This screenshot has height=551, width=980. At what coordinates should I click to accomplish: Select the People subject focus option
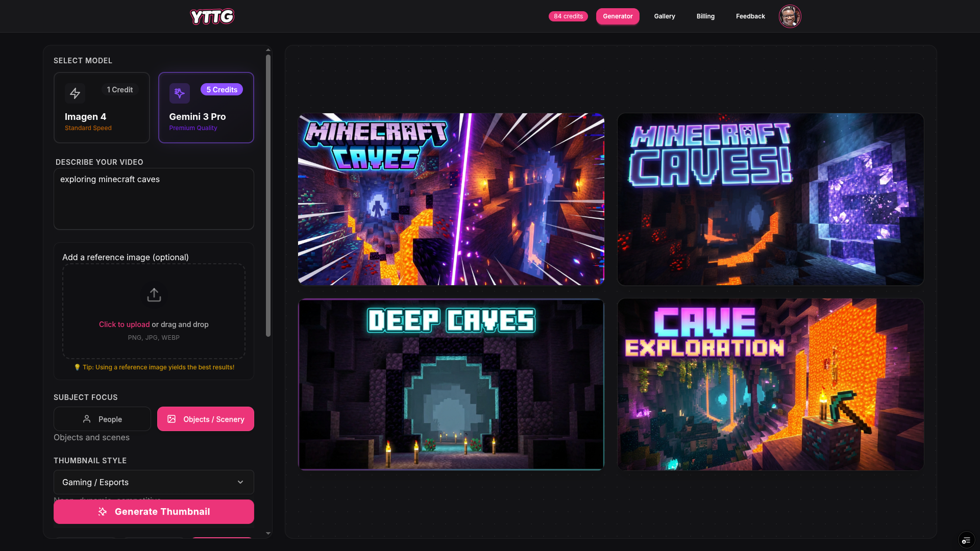pyautogui.click(x=102, y=419)
